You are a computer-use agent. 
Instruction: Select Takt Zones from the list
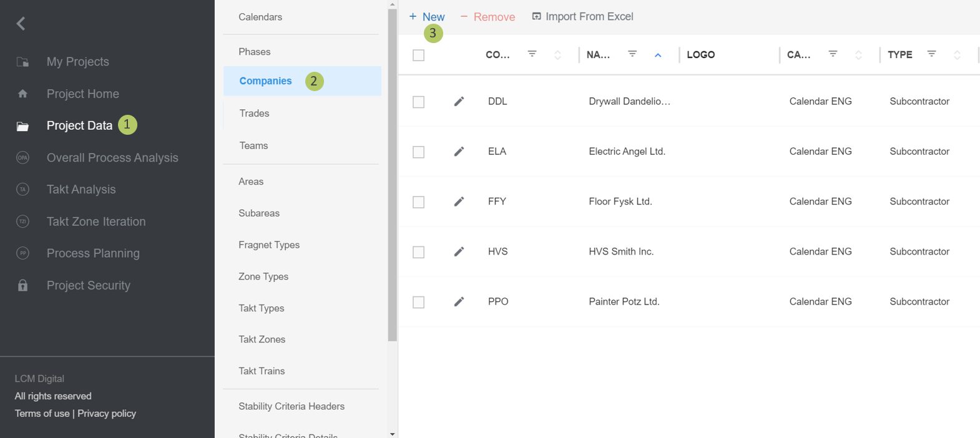click(262, 339)
